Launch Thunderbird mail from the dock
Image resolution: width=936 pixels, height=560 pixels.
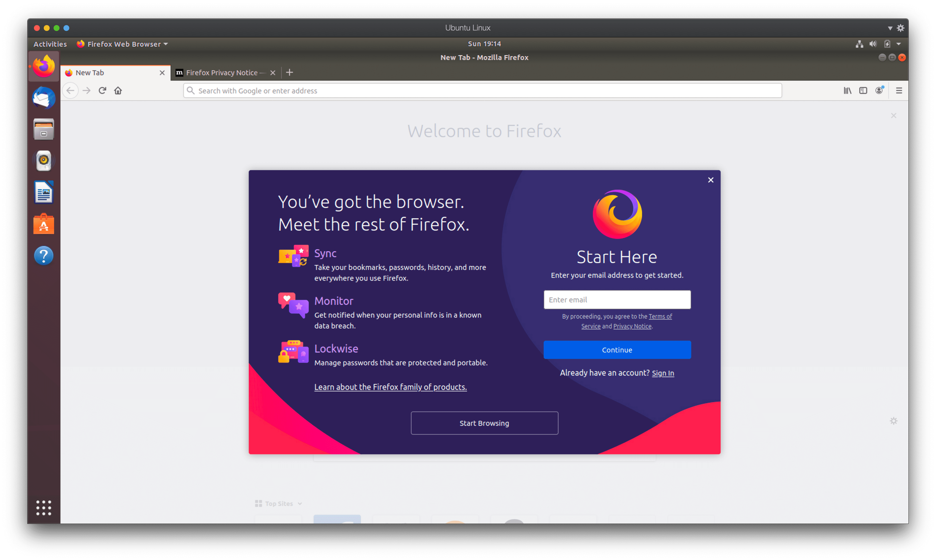point(44,98)
